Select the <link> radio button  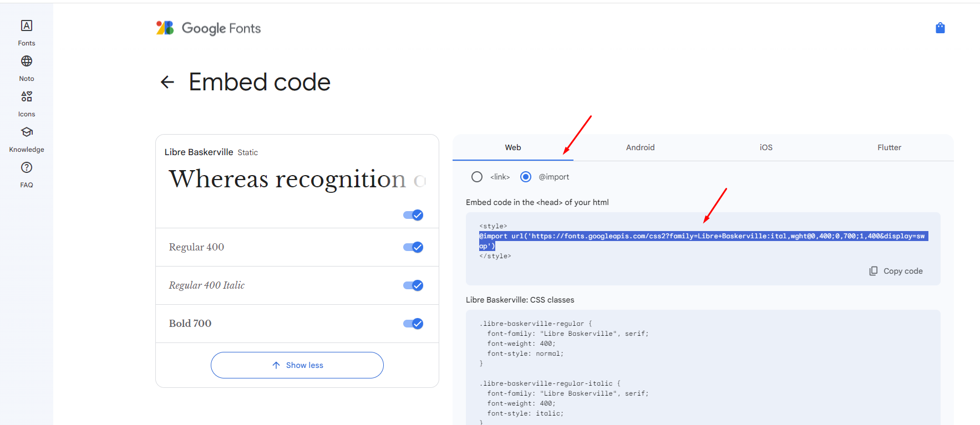pyautogui.click(x=477, y=177)
